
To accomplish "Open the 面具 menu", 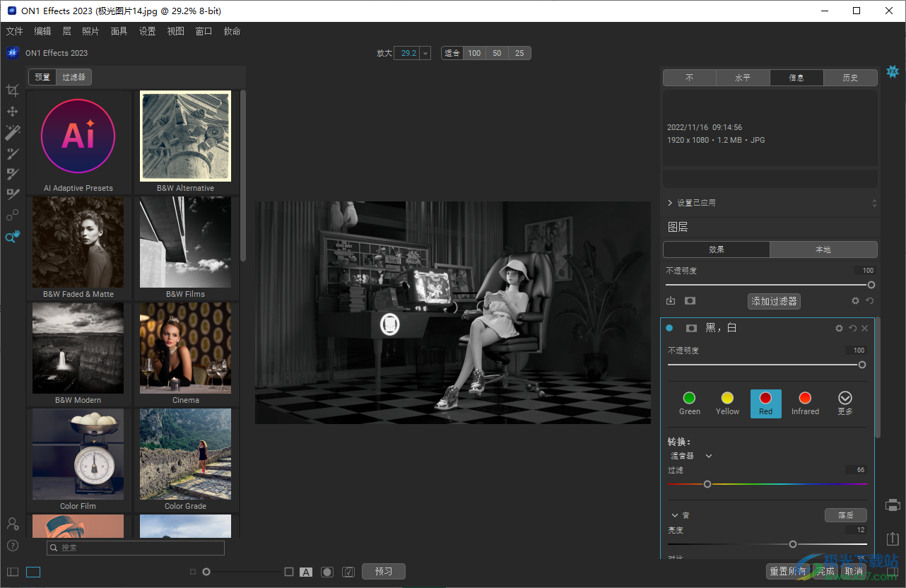I will tap(119, 31).
